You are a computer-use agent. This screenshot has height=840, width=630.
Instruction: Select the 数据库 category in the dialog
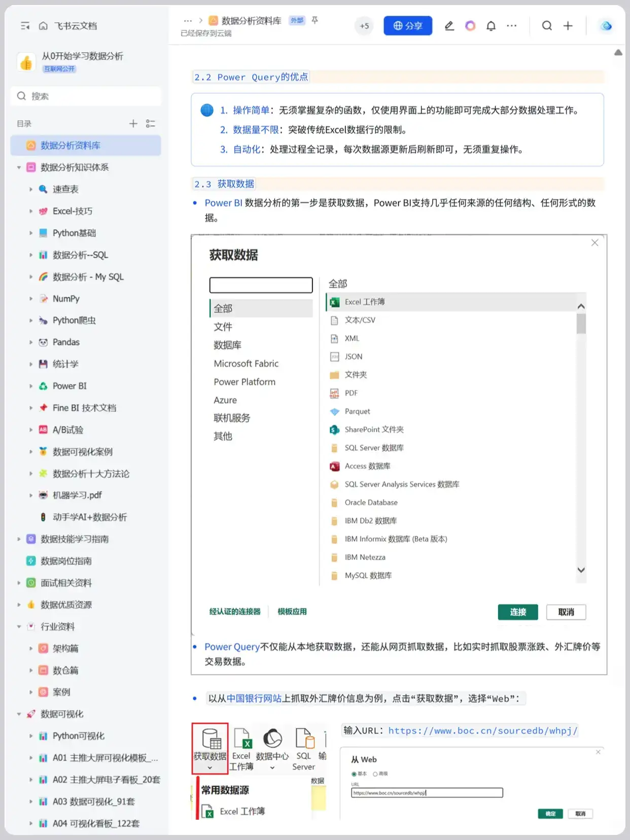tap(227, 345)
